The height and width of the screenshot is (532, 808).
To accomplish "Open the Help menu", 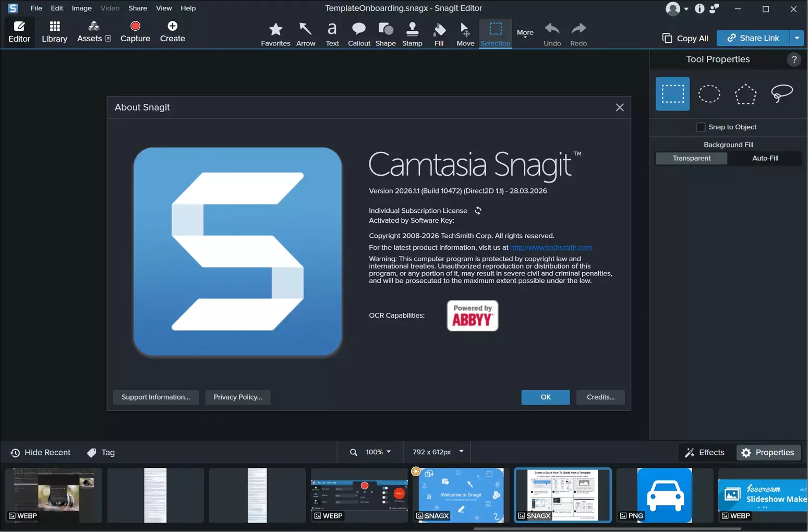I will pyautogui.click(x=188, y=8).
